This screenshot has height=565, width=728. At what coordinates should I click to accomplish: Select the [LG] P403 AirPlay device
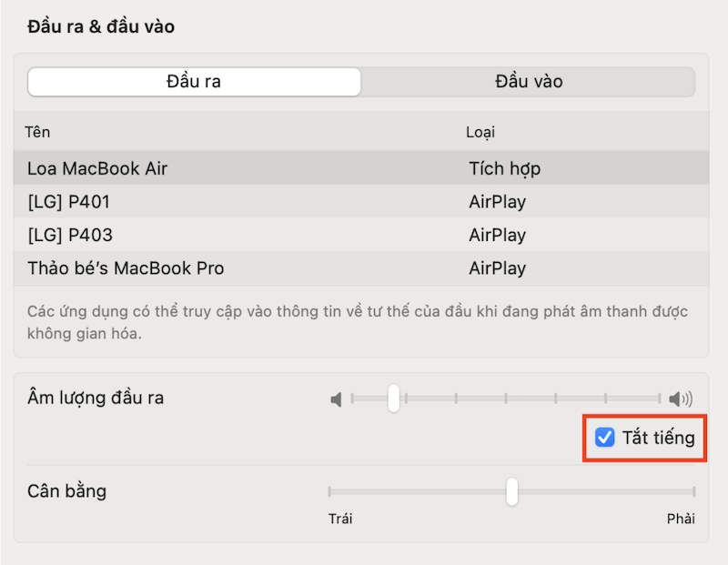pyautogui.click(x=361, y=235)
